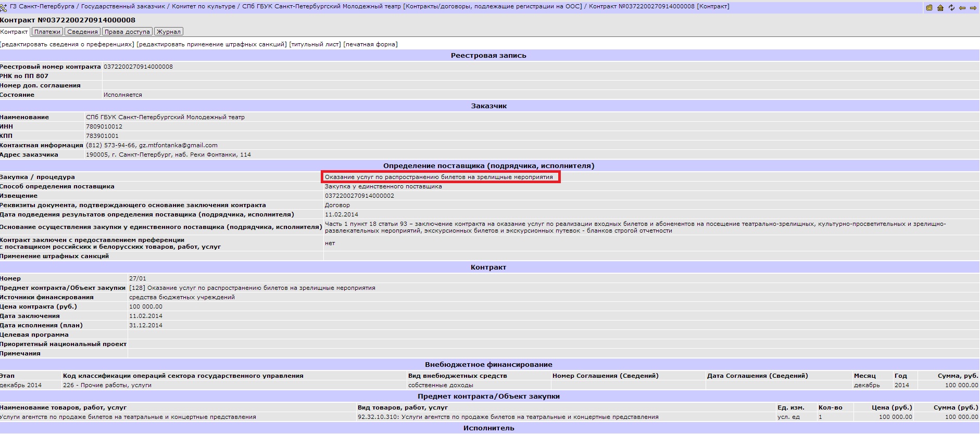
Task: Click Государственный заказчик breadcrumb link
Action: coord(123,6)
